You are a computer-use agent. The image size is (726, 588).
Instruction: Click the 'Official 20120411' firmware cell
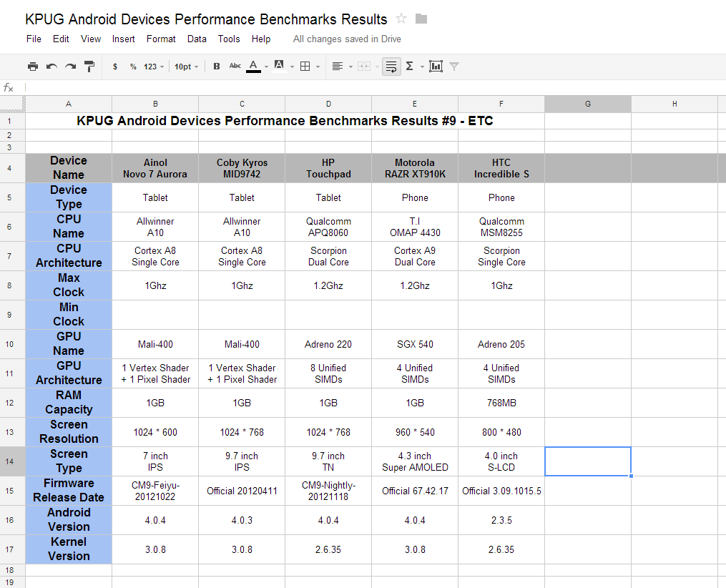click(x=242, y=491)
